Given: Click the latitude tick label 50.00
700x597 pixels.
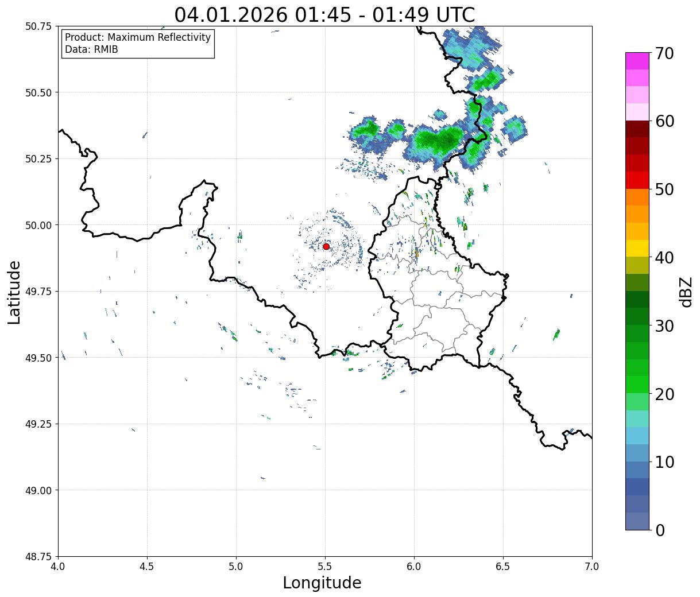Looking at the screenshot, I should click(38, 225).
